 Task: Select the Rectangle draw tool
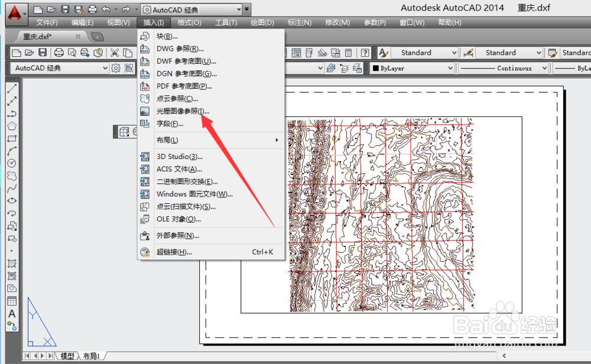point(12,139)
